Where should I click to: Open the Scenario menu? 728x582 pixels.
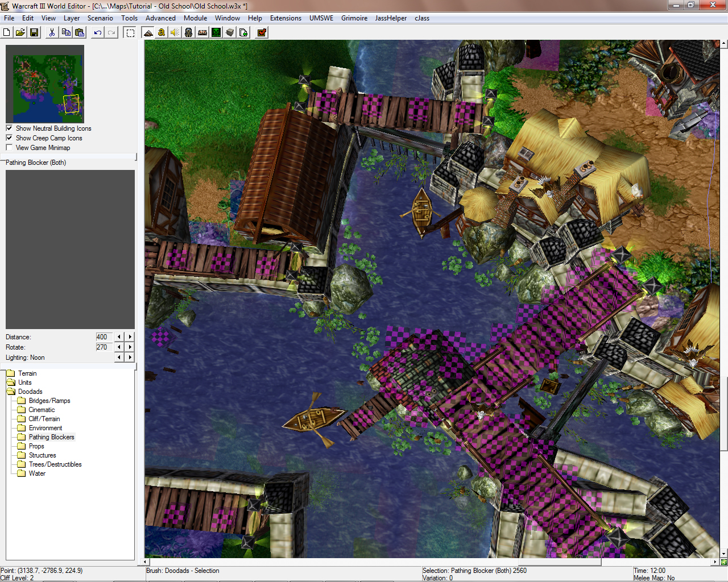tap(100, 18)
